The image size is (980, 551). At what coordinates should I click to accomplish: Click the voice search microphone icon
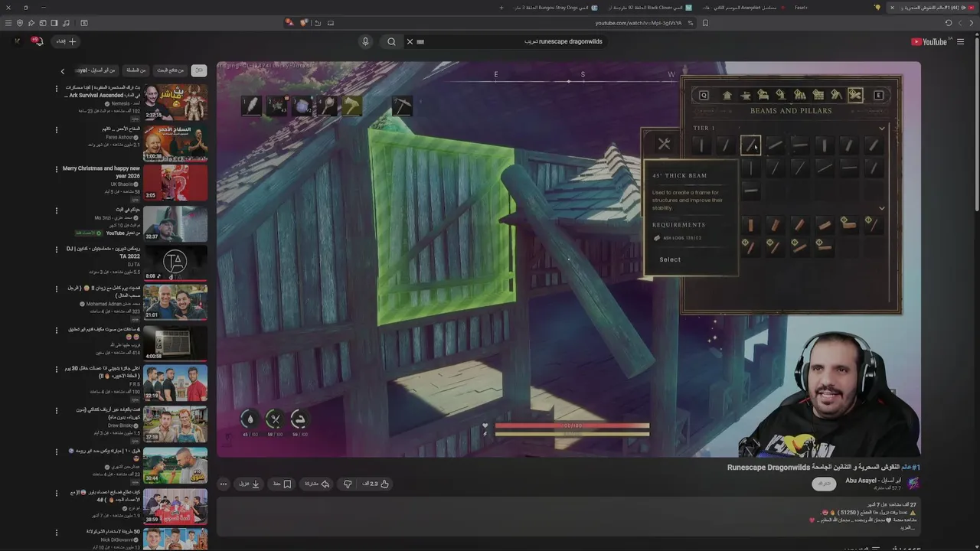point(366,41)
